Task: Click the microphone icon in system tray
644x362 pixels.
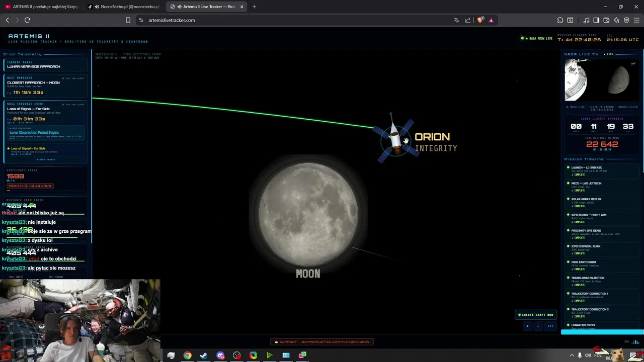Action: (x=580, y=355)
